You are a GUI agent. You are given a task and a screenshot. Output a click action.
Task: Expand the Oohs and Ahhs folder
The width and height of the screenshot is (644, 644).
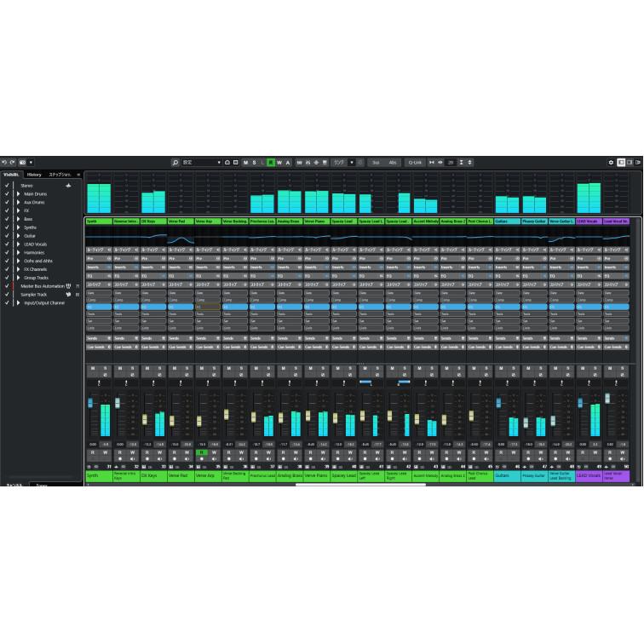pyautogui.click(x=18, y=261)
